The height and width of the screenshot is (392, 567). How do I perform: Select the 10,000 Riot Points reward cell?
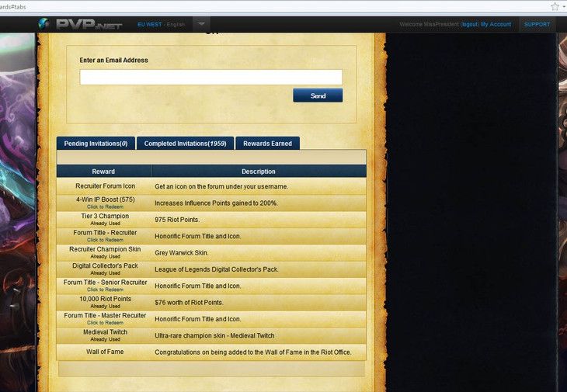click(x=105, y=303)
